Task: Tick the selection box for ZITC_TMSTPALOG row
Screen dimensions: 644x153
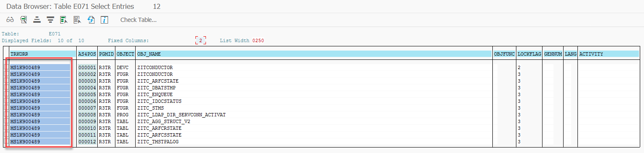Action: (7, 142)
